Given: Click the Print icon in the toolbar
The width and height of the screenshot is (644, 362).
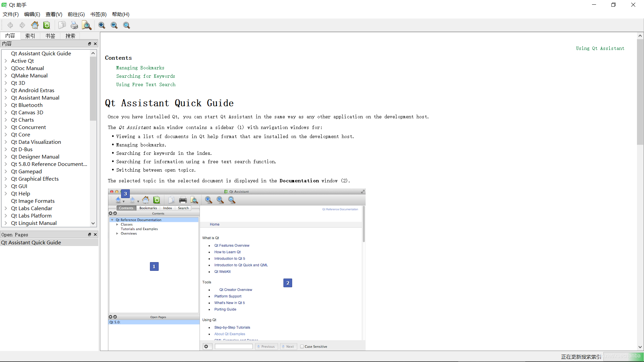Looking at the screenshot, I should 74,25.
